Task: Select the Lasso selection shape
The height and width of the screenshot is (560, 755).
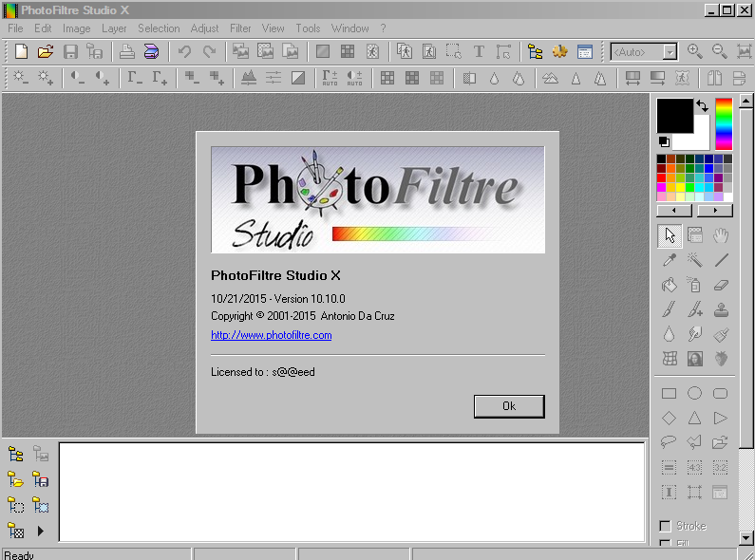Action: tap(669, 441)
